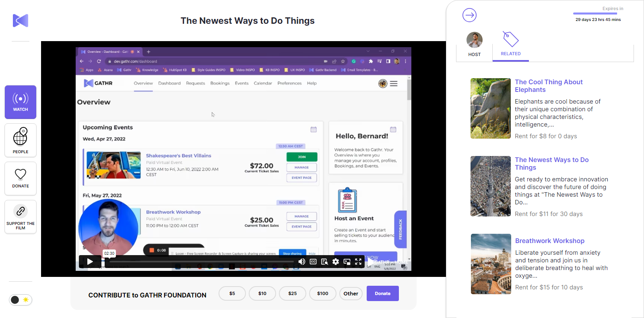Click the purple Donate button
Viewport: 644px width, 318px height.
[x=382, y=293]
